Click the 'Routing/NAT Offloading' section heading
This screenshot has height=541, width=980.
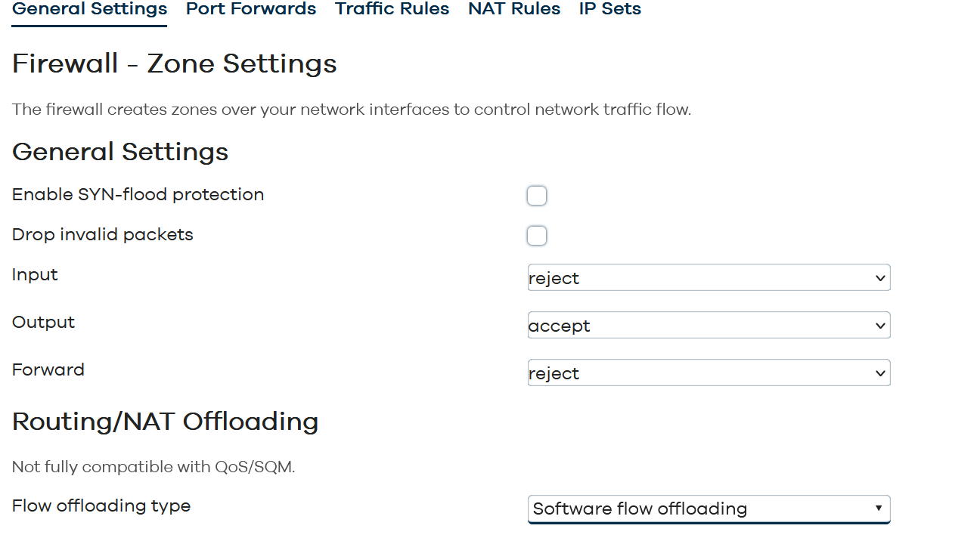(x=165, y=422)
